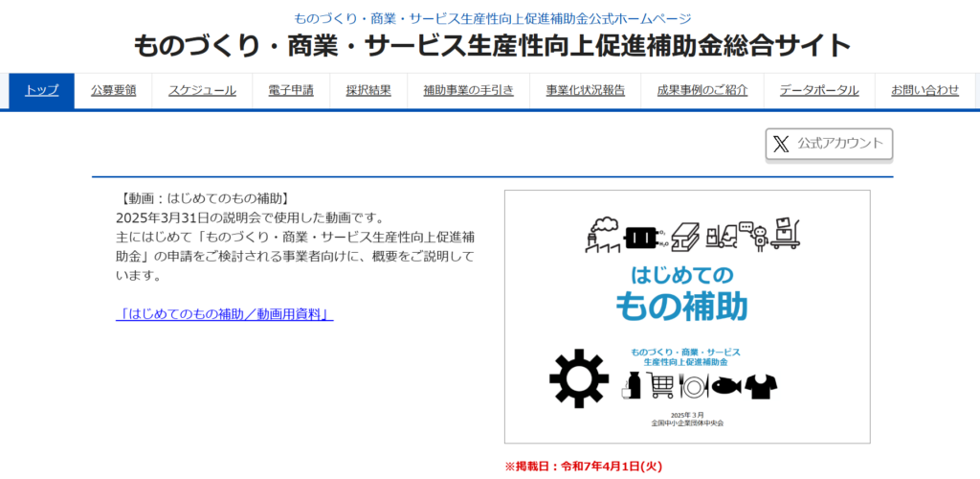
Task: Open the トップ tab in navigation
Action: point(41,91)
